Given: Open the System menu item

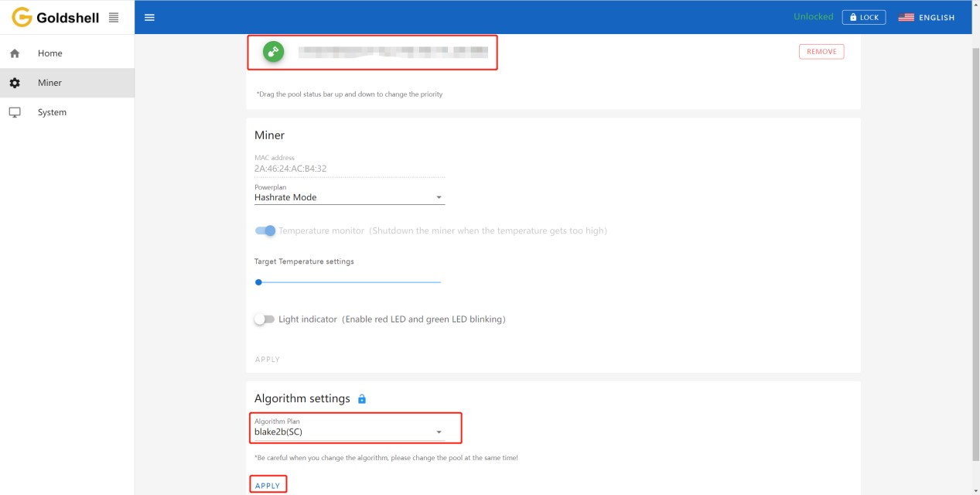Looking at the screenshot, I should tap(67, 112).
